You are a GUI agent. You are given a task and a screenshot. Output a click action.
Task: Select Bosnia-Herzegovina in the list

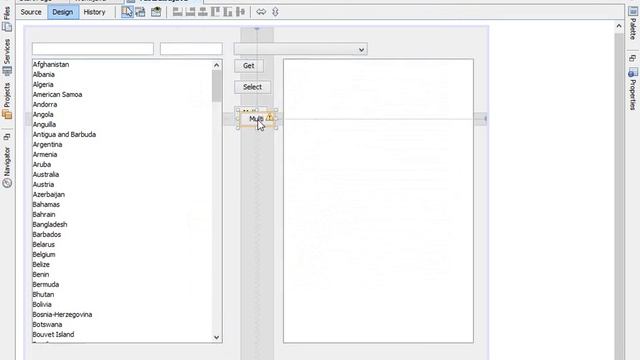point(62,315)
